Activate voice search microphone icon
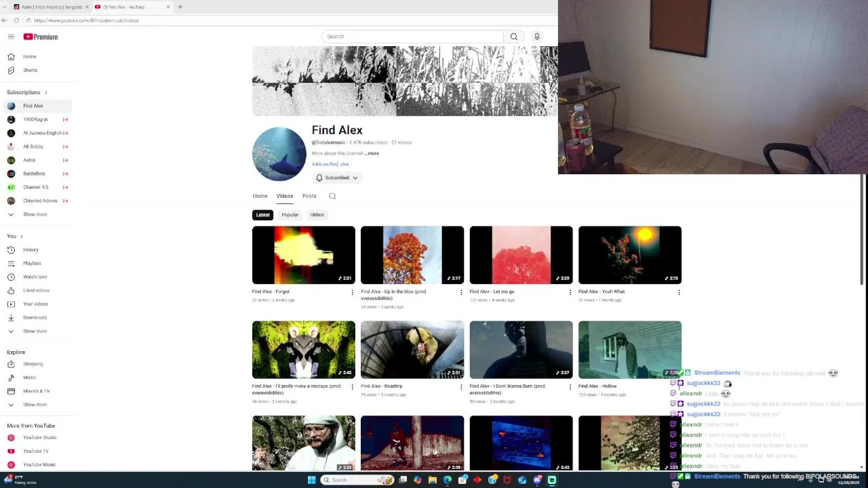The height and width of the screenshot is (488, 868). [536, 37]
